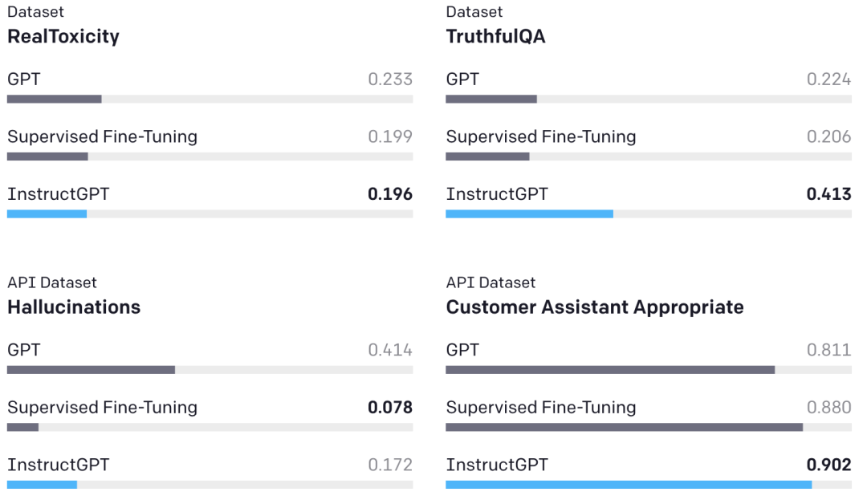This screenshot has height=504, width=867.
Task: Click the RealToxicity dataset heading
Action: 63,36
